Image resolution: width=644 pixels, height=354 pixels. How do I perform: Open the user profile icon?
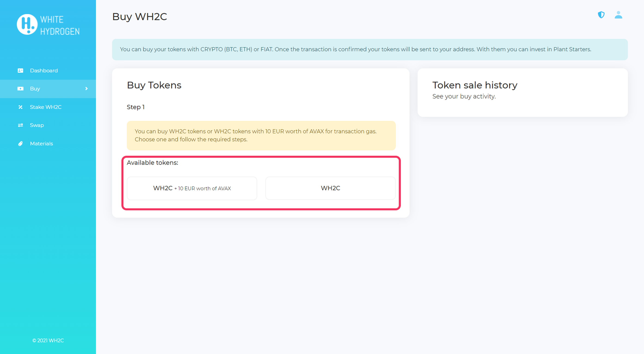pyautogui.click(x=618, y=15)
